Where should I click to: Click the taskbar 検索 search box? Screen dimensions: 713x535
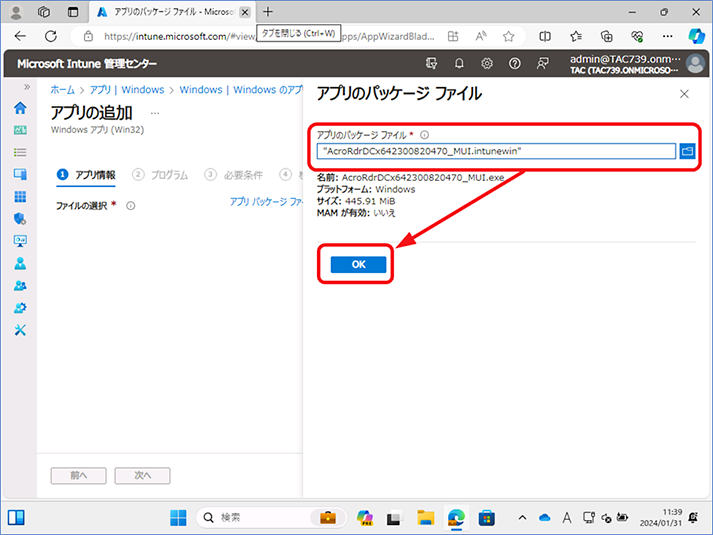(271, 517)
